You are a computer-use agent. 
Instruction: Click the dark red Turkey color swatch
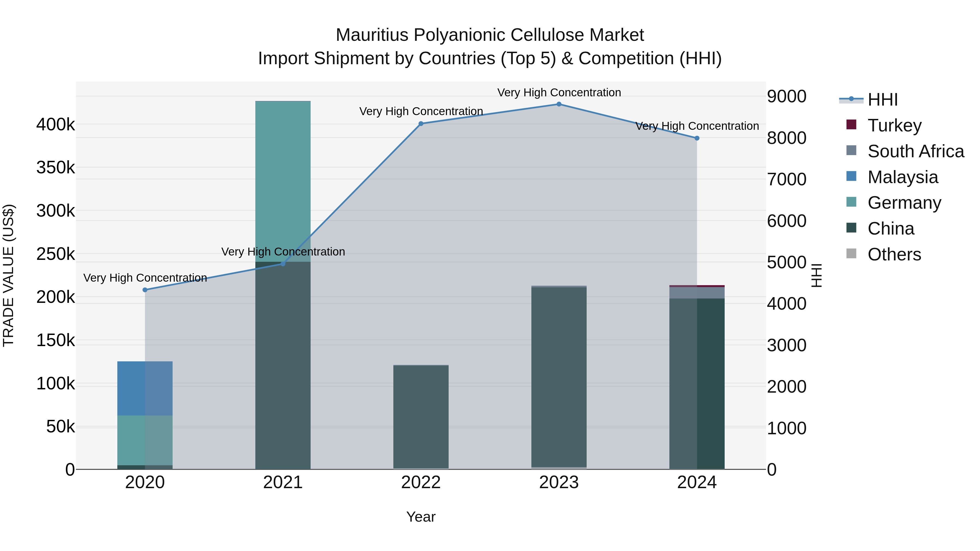[x=852, y=124]
